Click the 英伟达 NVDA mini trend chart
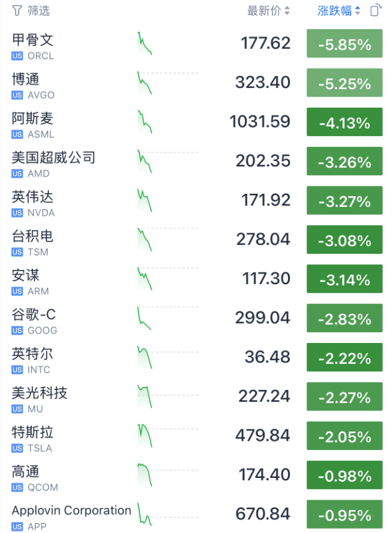Screen dimensions: 392x533 pos(145,201)
